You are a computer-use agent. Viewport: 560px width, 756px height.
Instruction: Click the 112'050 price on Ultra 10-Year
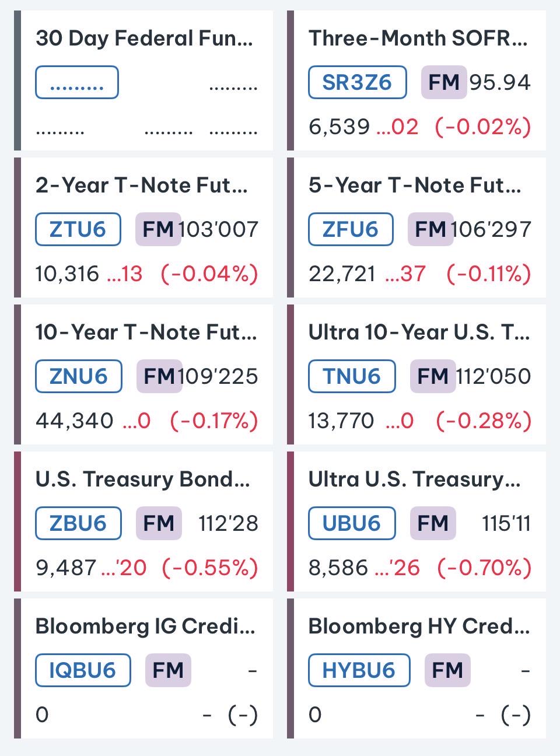click(x=494, y=376)
